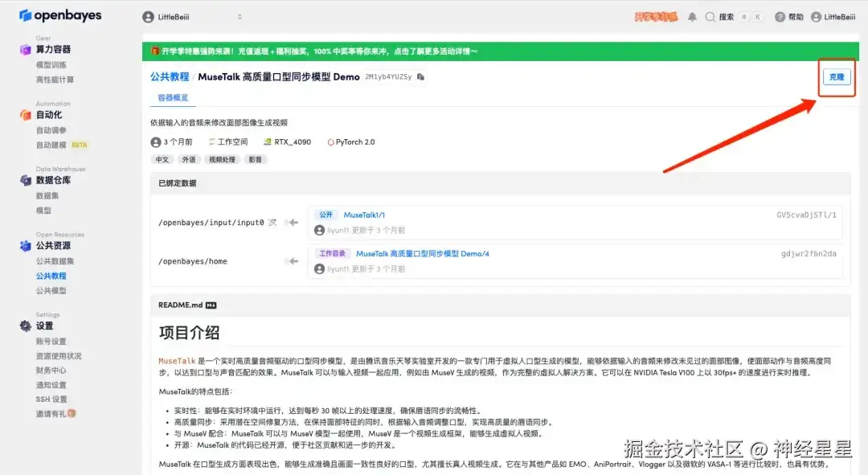Screen dimensions: 868x475
Task: Click the 数据仓库 section icon
Action: [x=26, y=181]
